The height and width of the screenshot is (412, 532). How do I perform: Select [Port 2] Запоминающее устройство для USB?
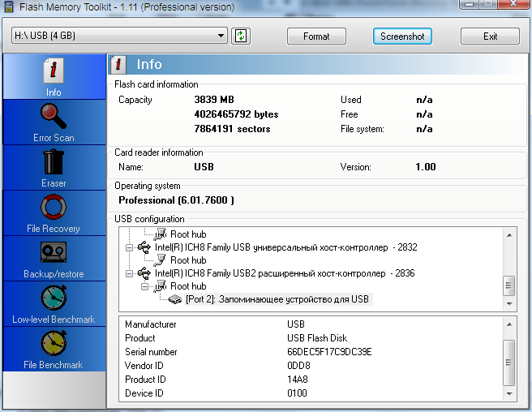[278, 299]
